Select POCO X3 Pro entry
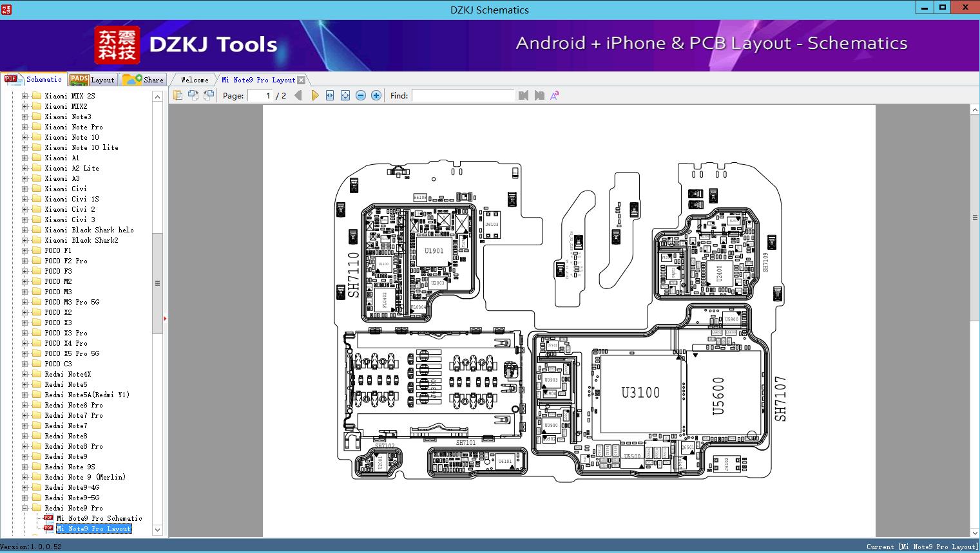Screen dimensions: 980x553 pyautogui.click(x=66, y=333)
